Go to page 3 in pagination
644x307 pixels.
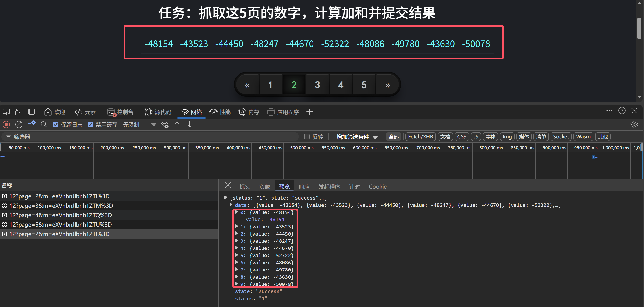point(317,85)
